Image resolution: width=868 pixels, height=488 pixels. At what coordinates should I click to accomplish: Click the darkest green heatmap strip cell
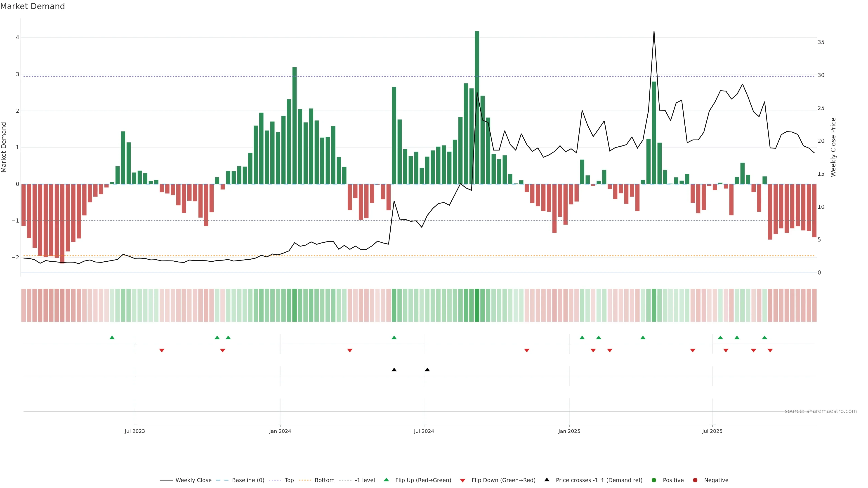[477, 305]
